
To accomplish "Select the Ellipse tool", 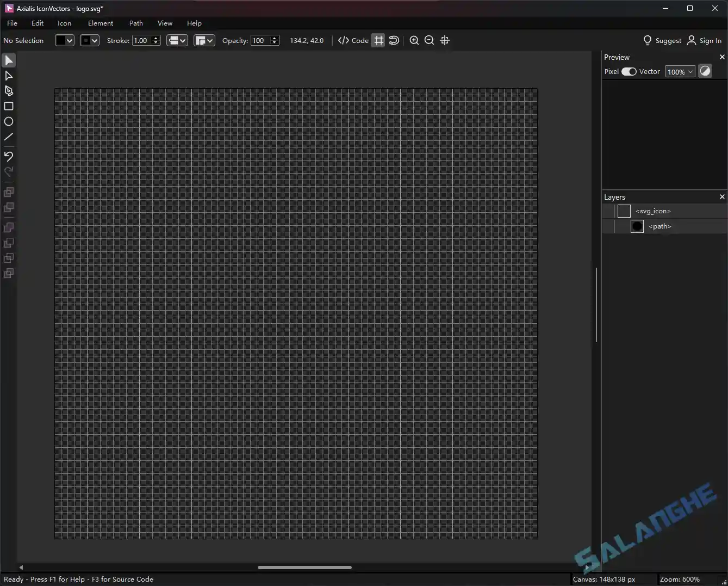I will [x=9, y=121].
